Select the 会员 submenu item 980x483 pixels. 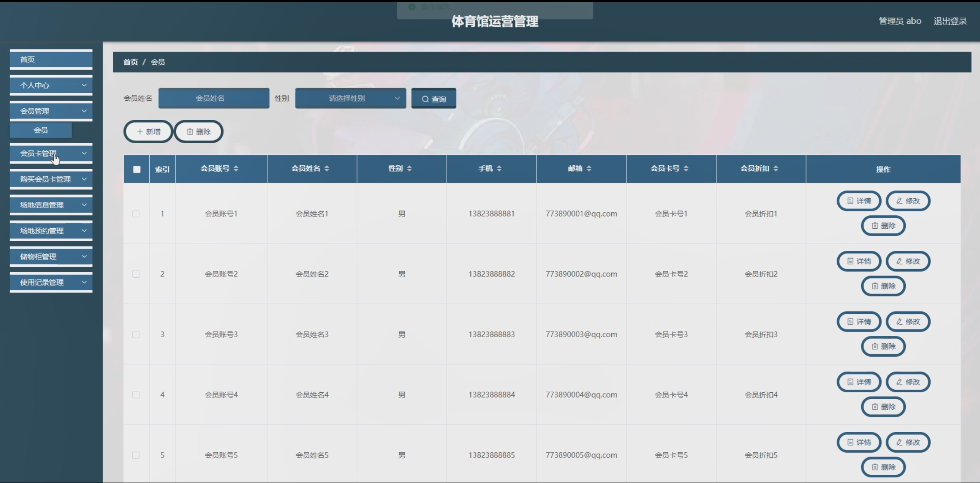click(x=41, y=130)
